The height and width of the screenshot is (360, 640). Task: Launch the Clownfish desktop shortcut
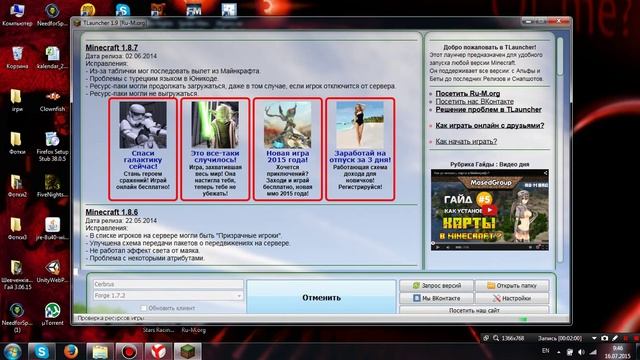52,100
